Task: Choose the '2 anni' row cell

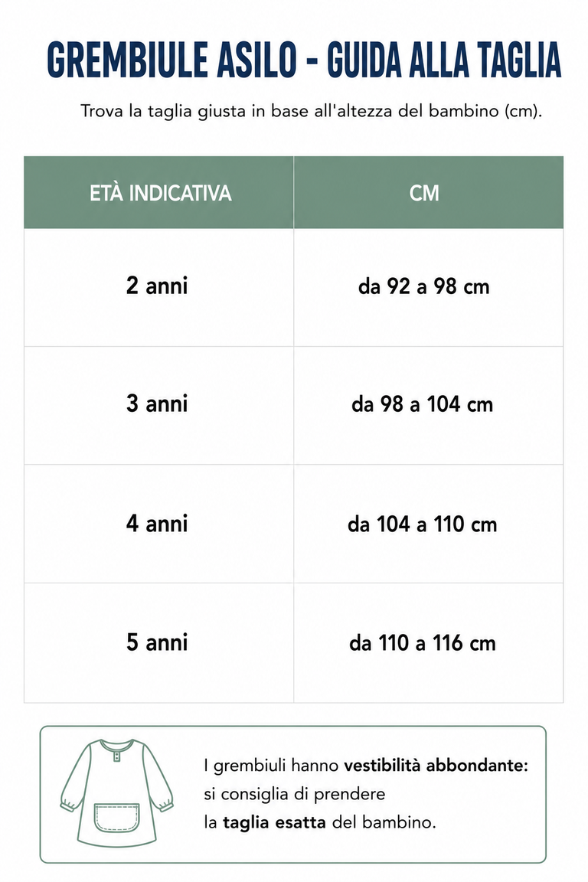Action: coord(158,287)
